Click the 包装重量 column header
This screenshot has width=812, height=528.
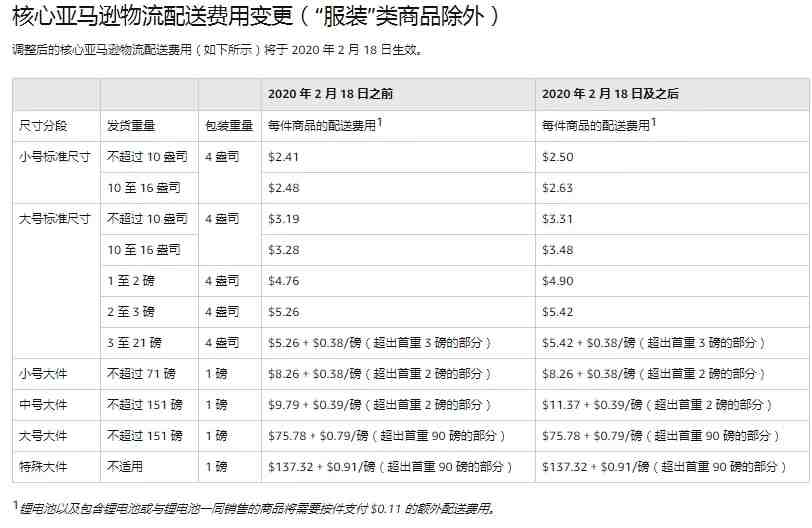tap(229, 125)
